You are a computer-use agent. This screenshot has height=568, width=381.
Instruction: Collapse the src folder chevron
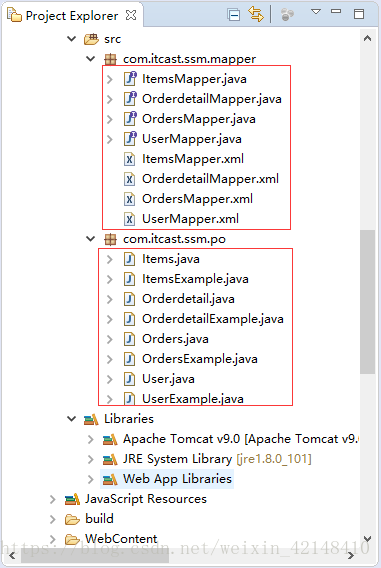[72, 39]
